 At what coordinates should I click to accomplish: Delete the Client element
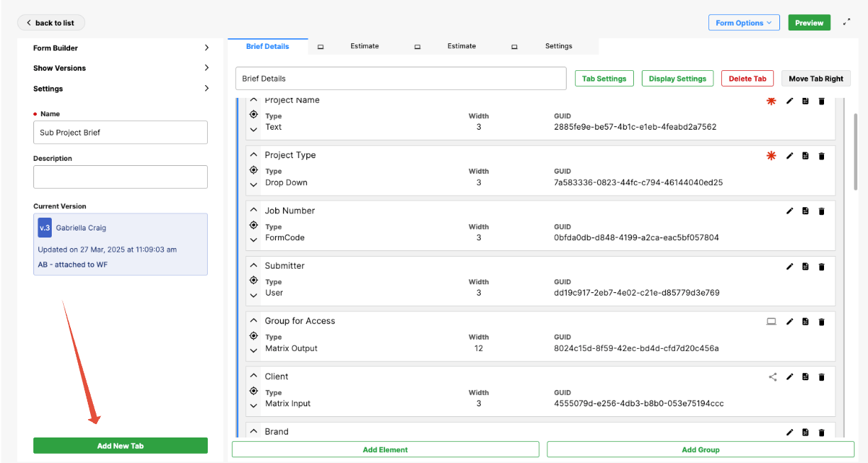point(821,377)
